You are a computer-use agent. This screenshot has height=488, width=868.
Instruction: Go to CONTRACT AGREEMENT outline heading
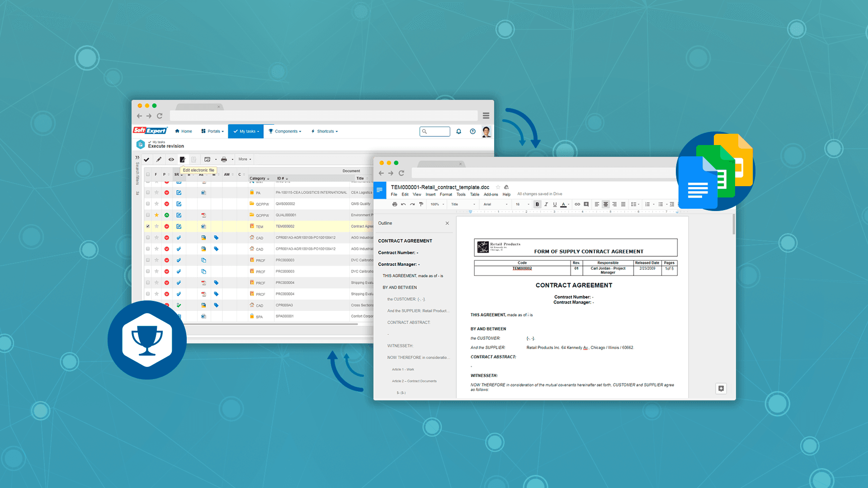pos(405,241)
